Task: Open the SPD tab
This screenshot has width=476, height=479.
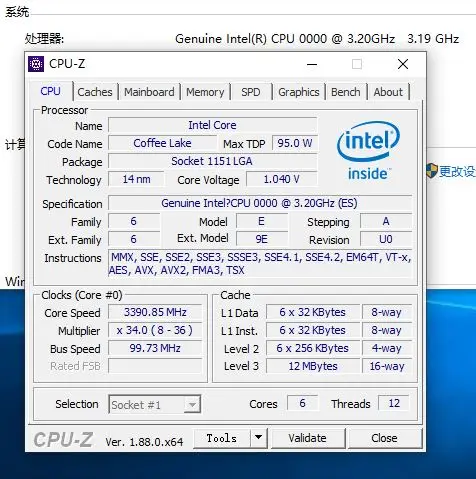Action: coord(251,92)
